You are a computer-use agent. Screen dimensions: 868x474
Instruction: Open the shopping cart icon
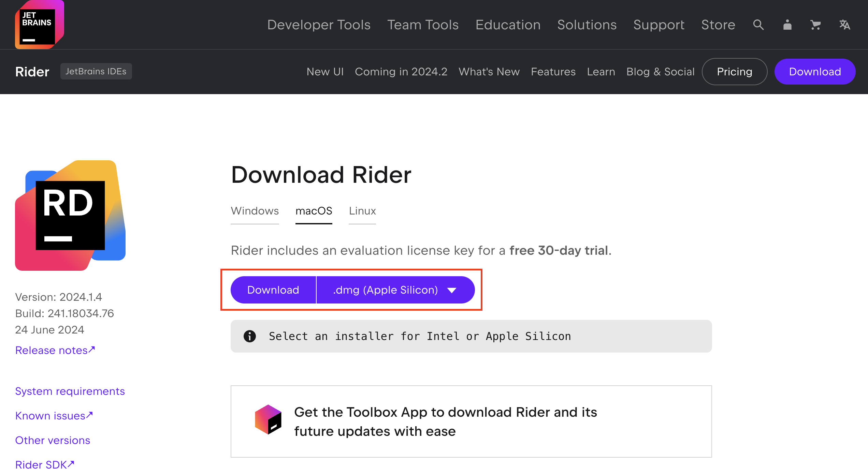(815, 25)
